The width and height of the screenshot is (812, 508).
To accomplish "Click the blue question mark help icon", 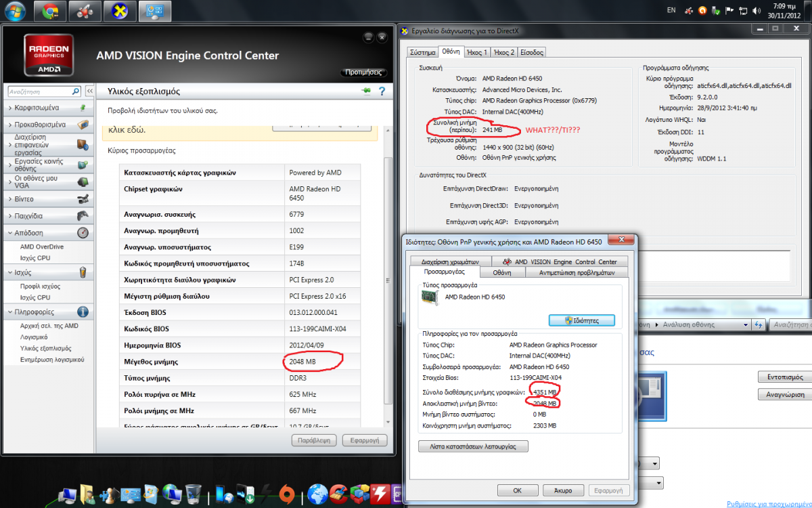I will [382, 91].
